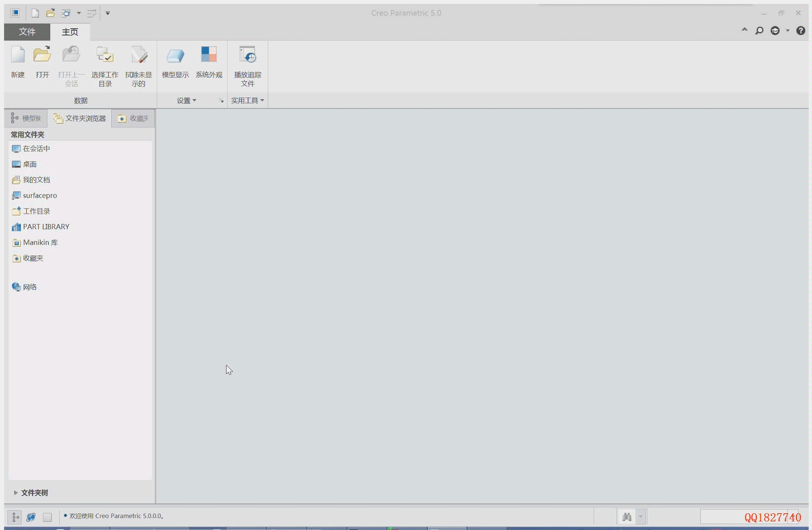
Task: Open customize quick access toolbar dropdown
Action: (x=108, y=13)
